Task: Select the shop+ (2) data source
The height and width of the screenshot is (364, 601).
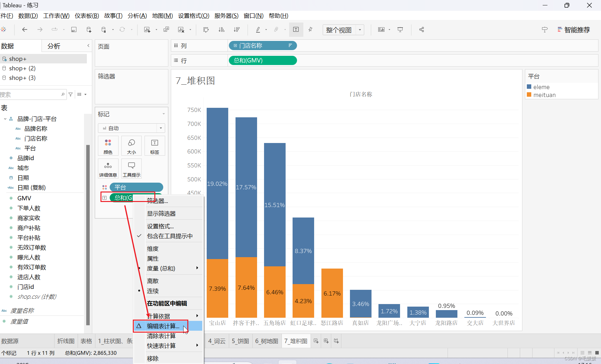Action: click(22, 68)
